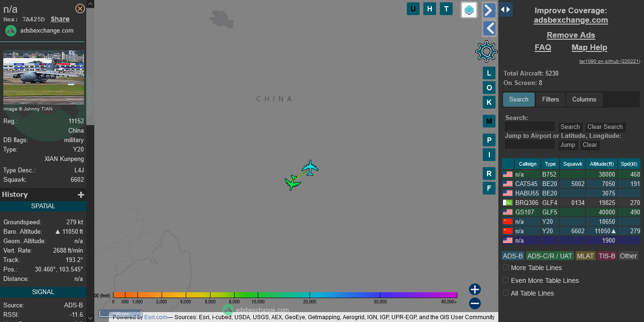Select the cyan aircraft icon on map
644x322 pixels.
pyautogui.click(x=310, y=168)
